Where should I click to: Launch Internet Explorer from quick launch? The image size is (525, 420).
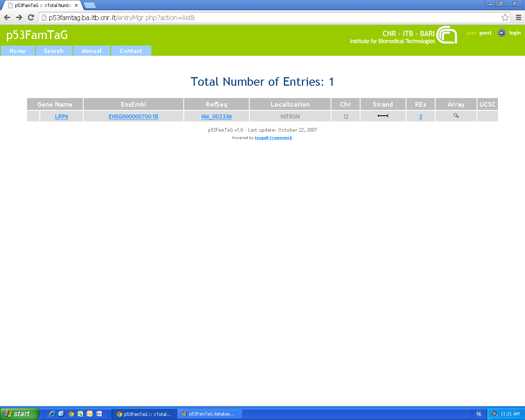click(52, 414)
